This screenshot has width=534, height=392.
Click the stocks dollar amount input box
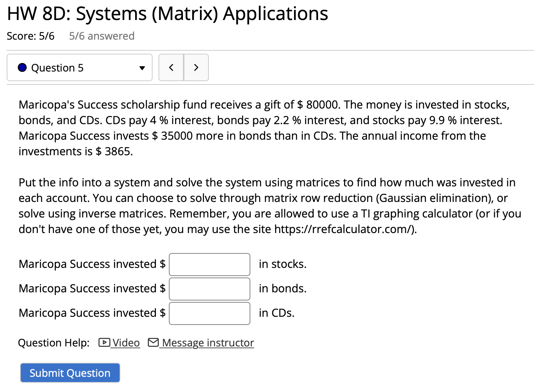[x=209, y=264]
